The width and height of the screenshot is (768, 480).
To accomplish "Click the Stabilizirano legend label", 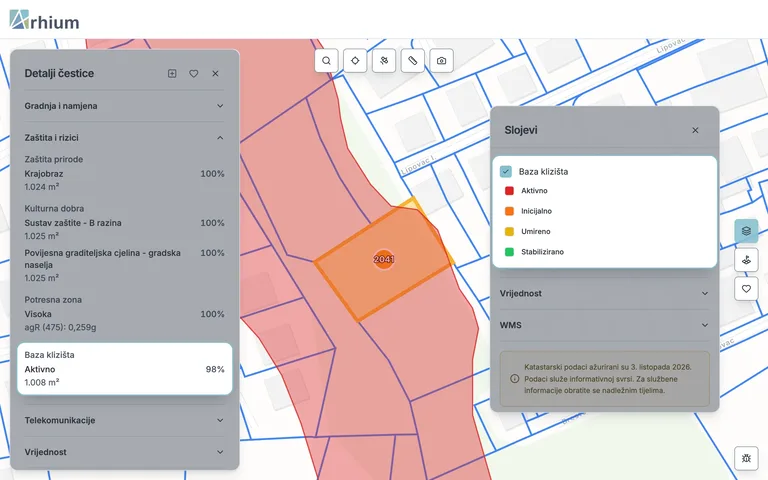I will 542,252.
